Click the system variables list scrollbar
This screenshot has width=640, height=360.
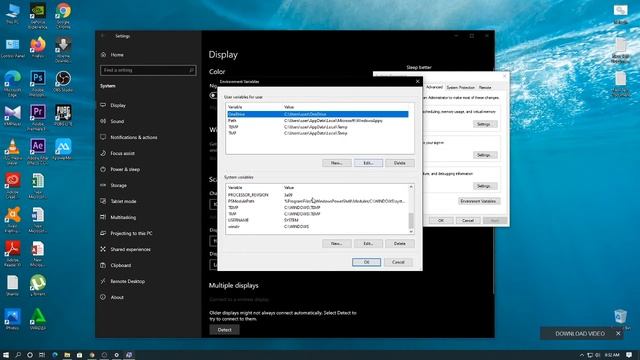[411, 209]
